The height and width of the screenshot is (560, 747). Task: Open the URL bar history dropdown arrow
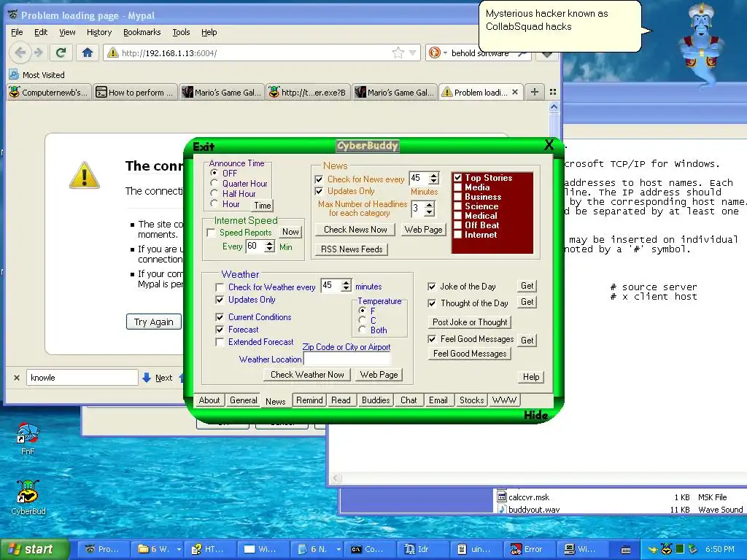click(x=413, y=52)
